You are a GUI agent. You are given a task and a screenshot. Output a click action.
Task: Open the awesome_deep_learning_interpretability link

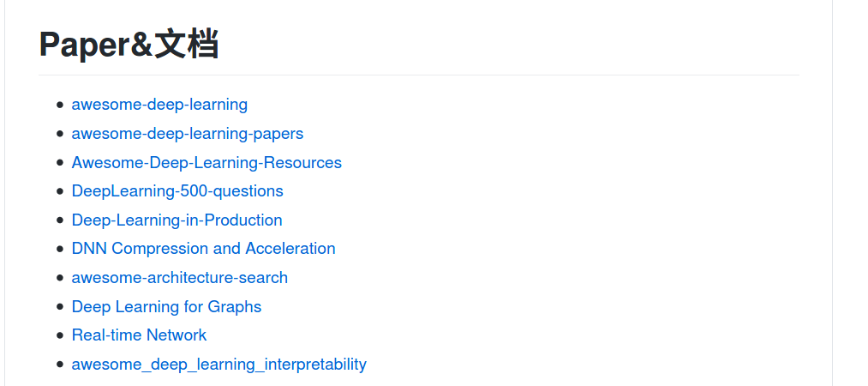[x=219, y=365]
